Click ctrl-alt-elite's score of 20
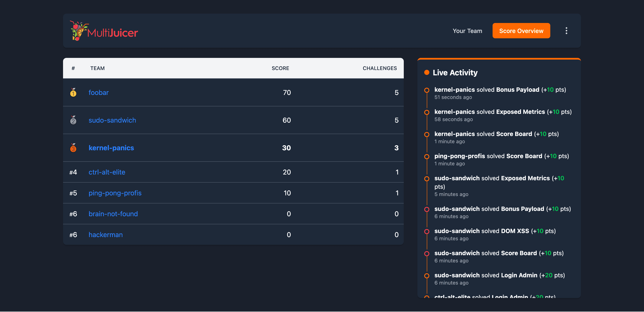644x312 pixels. tap(287, 172)
